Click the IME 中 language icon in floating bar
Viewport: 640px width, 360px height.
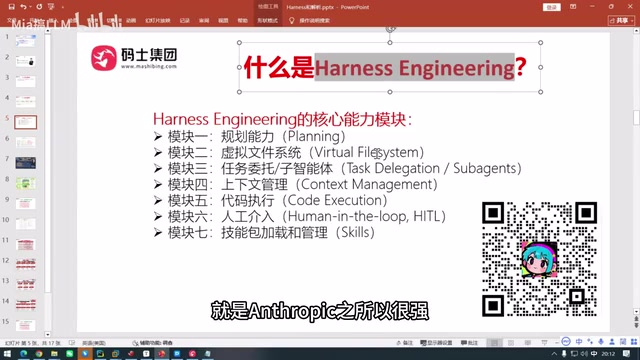point(579,341)
